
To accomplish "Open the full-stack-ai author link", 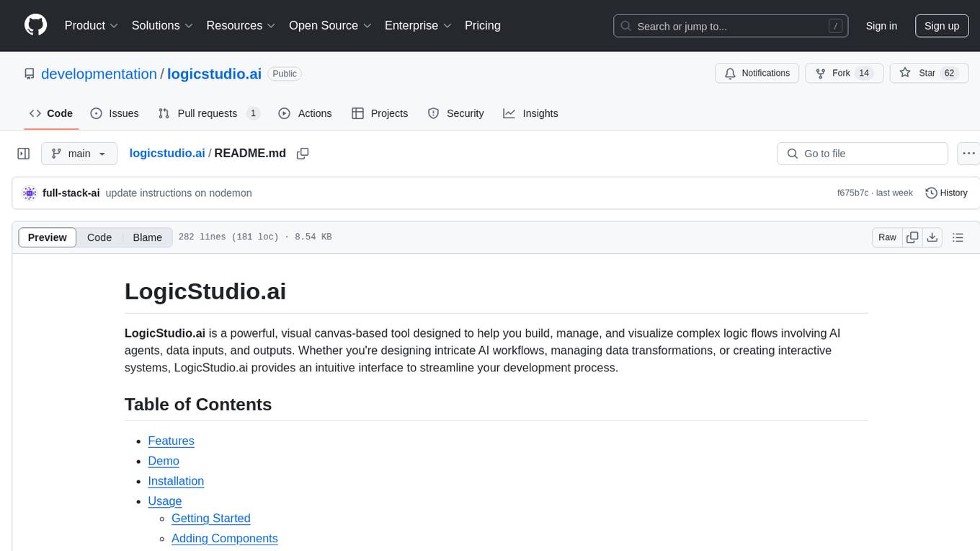I will pyautogui.click(x=71, y=193).
